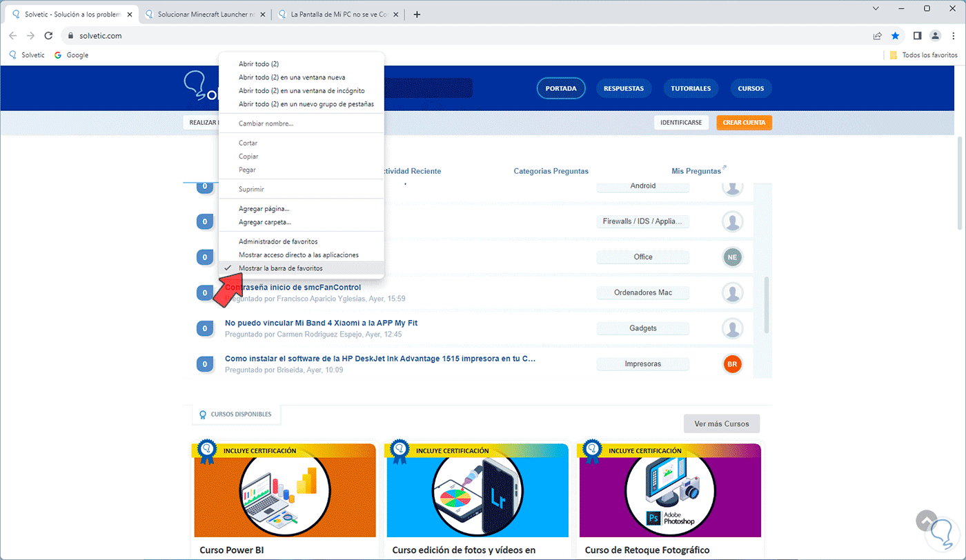
Task: Click the browser page vertical scrollbar
Action: 960,183
